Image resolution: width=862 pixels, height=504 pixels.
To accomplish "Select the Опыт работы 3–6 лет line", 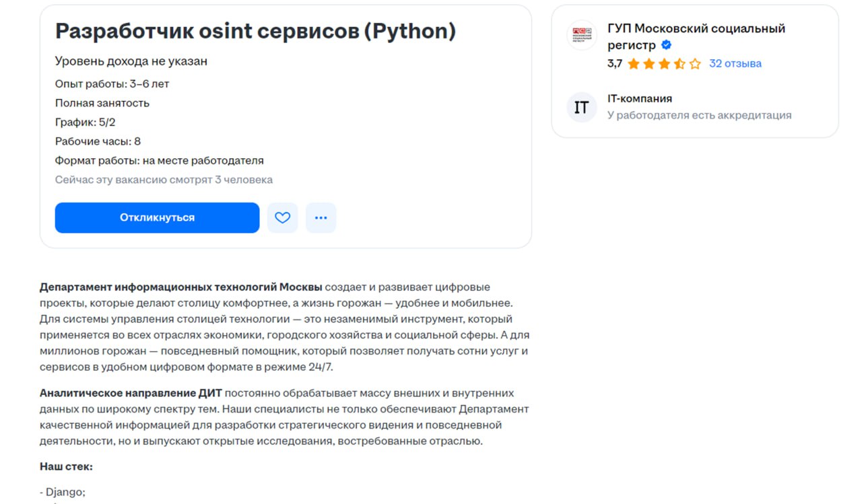I will (112, 83).
